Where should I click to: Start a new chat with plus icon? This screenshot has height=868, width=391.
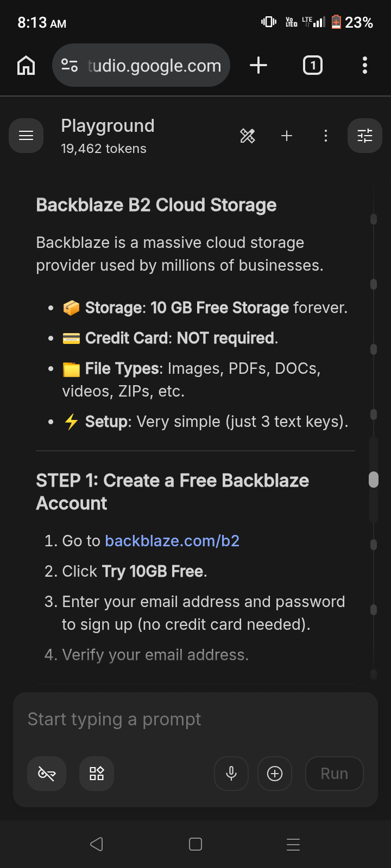pos(287,136)
